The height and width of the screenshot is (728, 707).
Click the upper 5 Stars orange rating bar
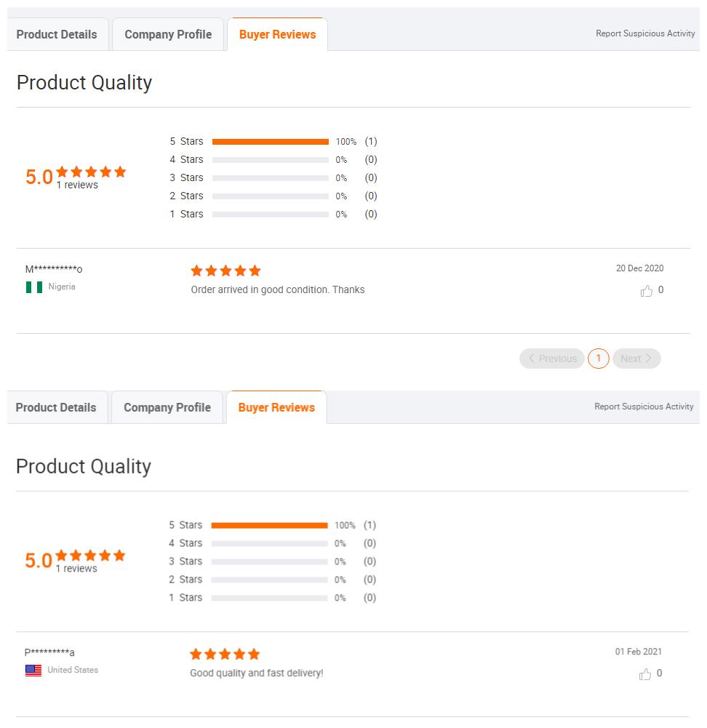pyautogui.click(x=270, y=142)
